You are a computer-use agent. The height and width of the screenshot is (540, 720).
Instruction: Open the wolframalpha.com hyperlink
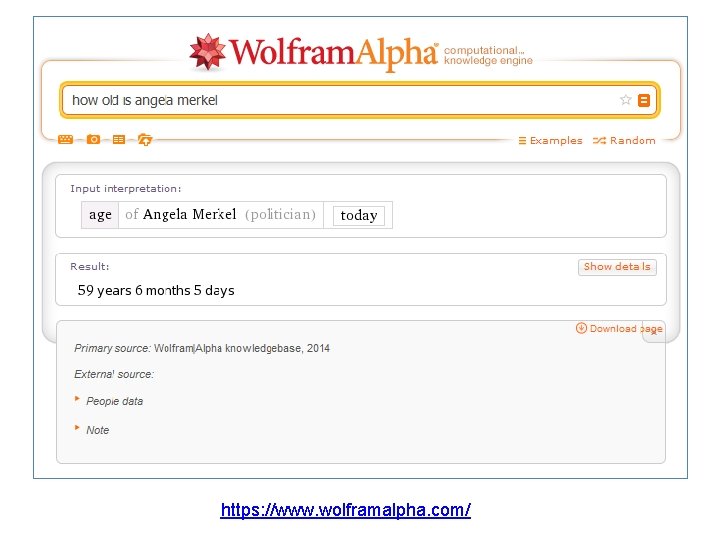click(x=345, y=510)
